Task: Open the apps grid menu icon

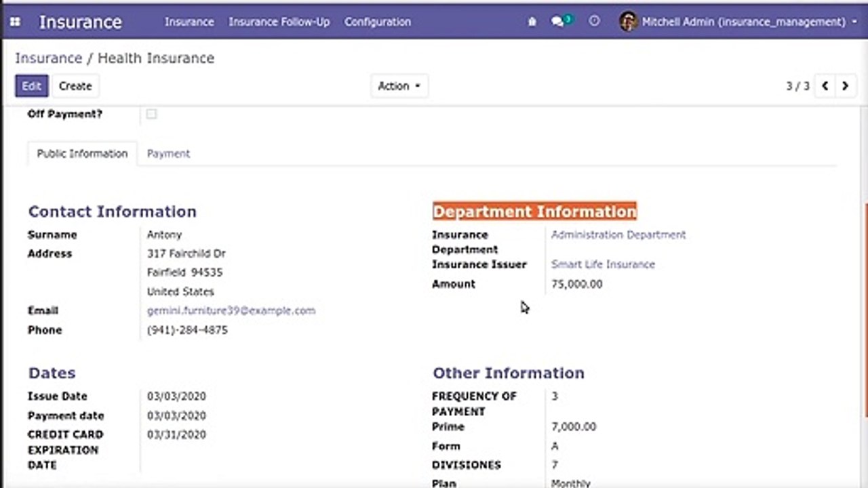Action: click(15, 22)
